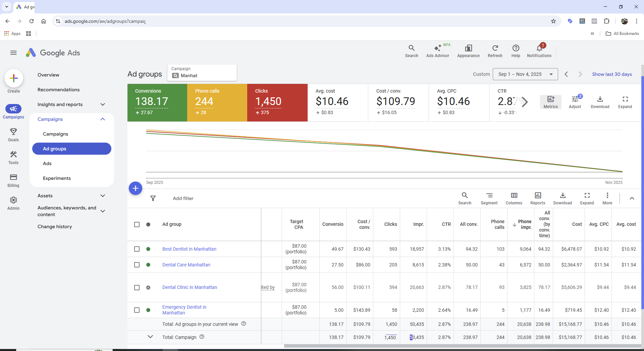This screenshot has height=351, width=644.
Task: Check the Emergency Dentist in Manhattan row
Action: pos(137,310)
